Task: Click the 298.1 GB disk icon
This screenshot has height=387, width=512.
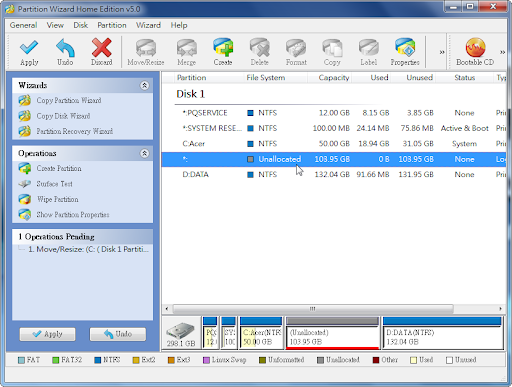Action: pos(181,331)
